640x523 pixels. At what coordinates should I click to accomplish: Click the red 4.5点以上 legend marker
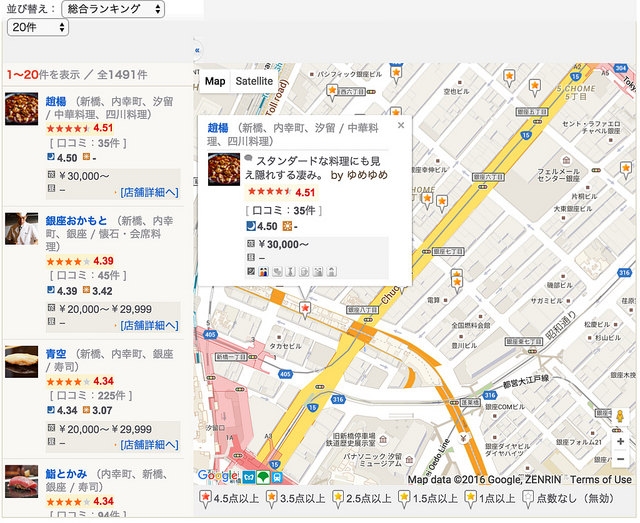(x=206, y=499)
